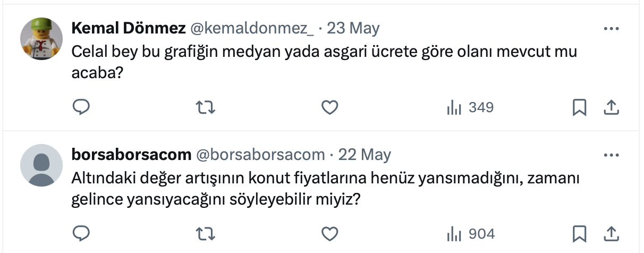The image size is (644, 253).
Task: Bookmark borsaborsacom's tweet
Action: [x=579, y=234]
